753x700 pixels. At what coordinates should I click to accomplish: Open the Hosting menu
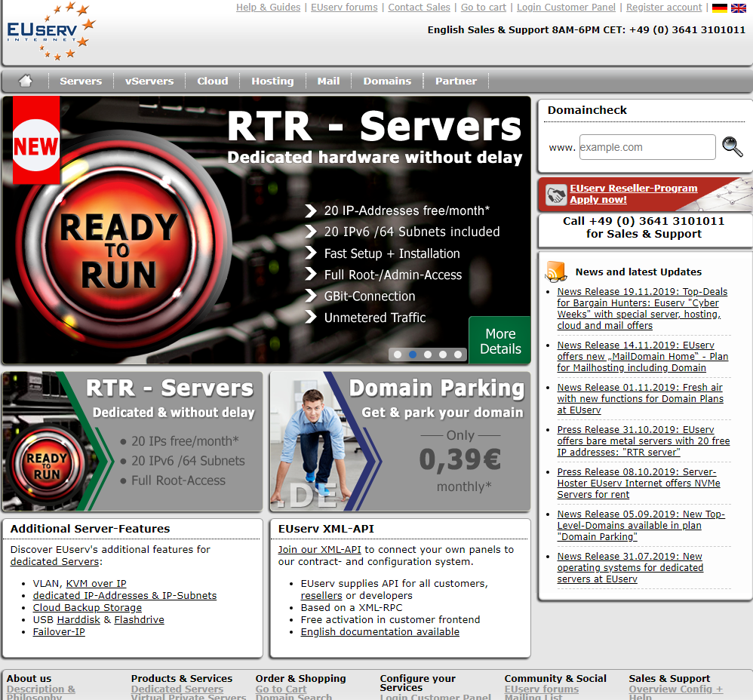tap(272, 81)
